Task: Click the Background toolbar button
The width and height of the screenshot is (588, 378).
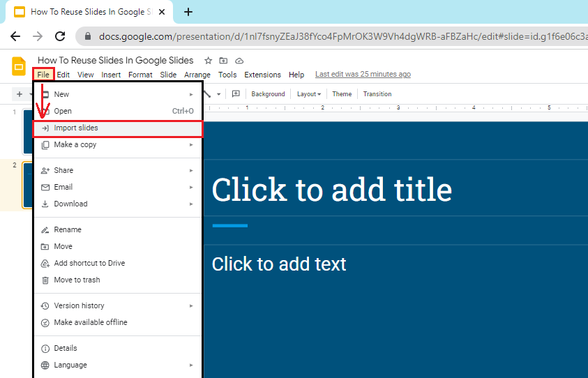Action: [x=268, y=93]
